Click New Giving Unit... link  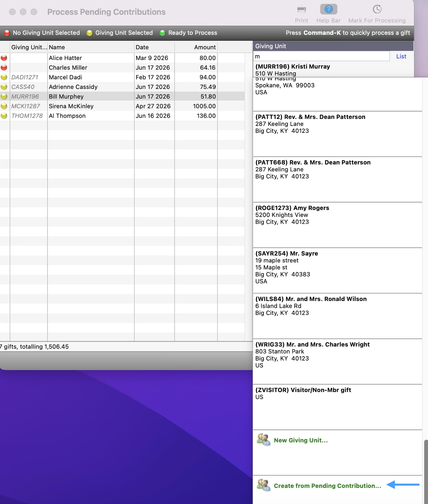pyautogui.click(x=301, y=440)
